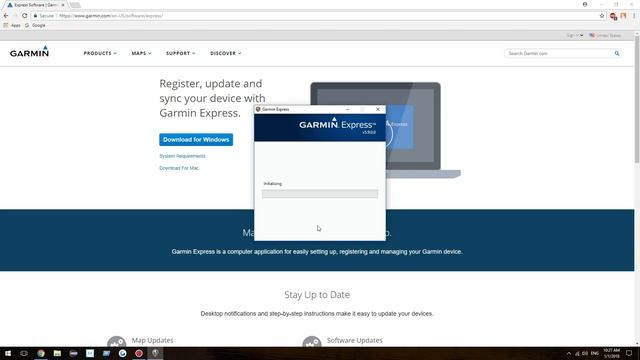The image size is (640, 360).
Task: Click the volume icon in system tray
Action: click(x=585, y=353)
